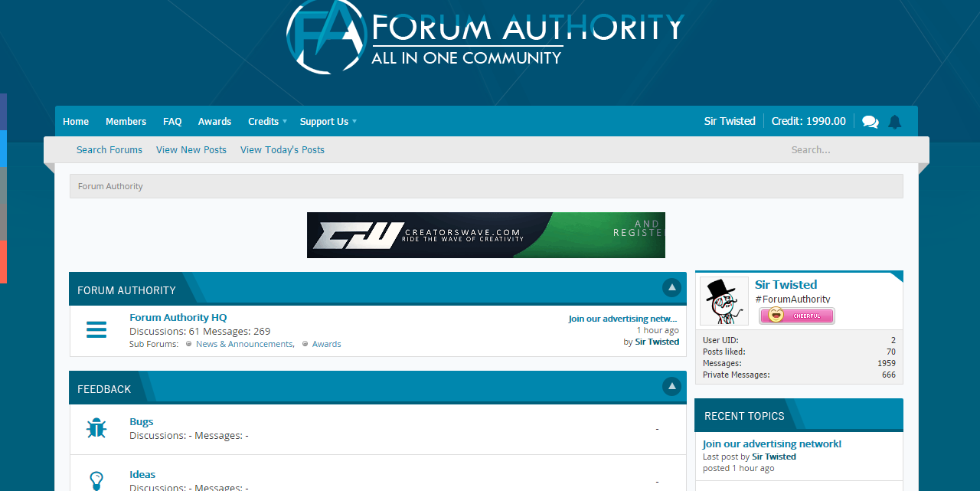This screenshot has height=491, width=980.
Task: Click the Credit: 1990.00 balance
Action: pyautogui.click(x=808, y=121)
